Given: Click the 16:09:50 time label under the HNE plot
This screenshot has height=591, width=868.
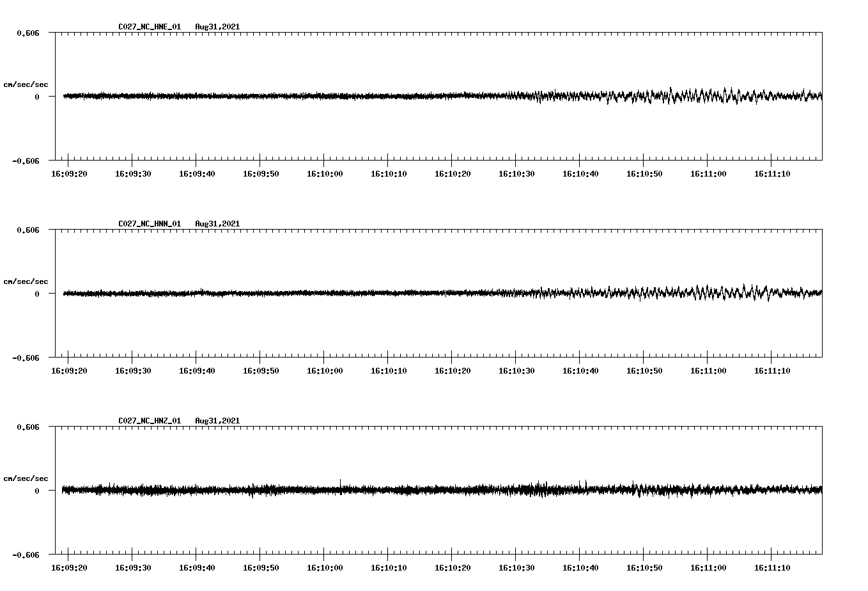Looking at the screenshot, I should pyautogui.click(x=261, y=174).
